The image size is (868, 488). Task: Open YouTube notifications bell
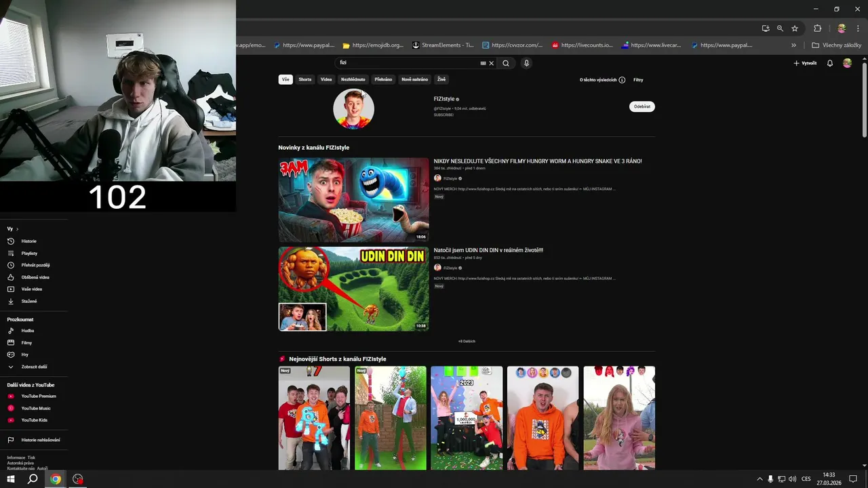point(829,63)
